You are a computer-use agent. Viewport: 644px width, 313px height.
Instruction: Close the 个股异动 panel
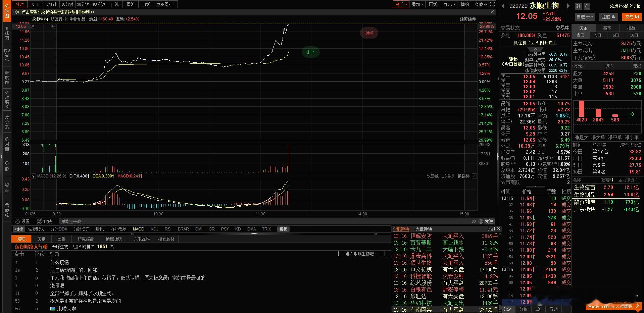pos(499,229)
